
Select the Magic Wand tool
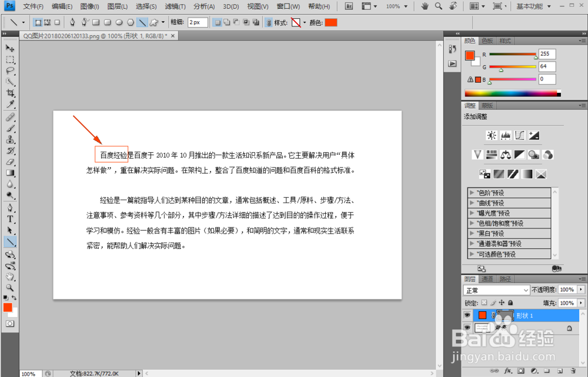10,82
